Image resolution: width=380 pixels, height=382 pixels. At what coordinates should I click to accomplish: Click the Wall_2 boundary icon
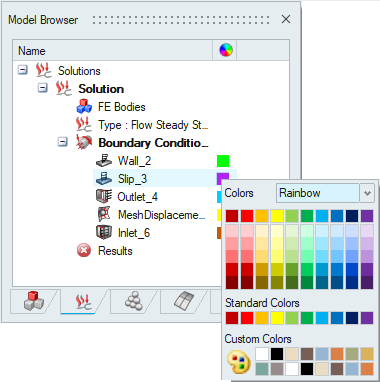pyautogui.click(x=104, y=161)
